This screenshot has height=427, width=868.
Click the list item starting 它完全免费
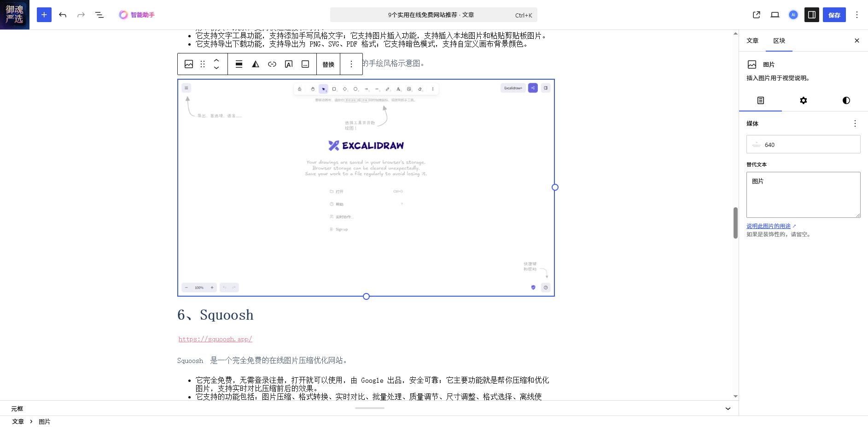pos(373,384)
